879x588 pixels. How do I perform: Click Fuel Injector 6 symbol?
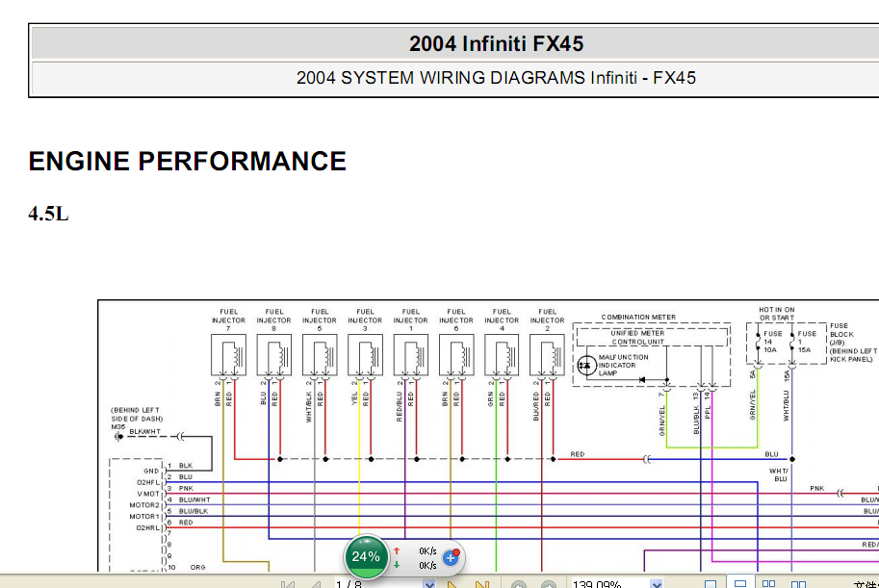(456, 355)
